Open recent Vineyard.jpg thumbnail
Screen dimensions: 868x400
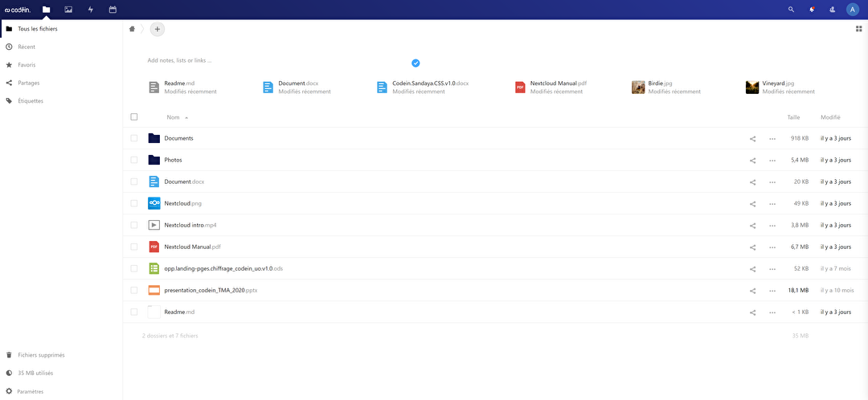coord(752,88)
